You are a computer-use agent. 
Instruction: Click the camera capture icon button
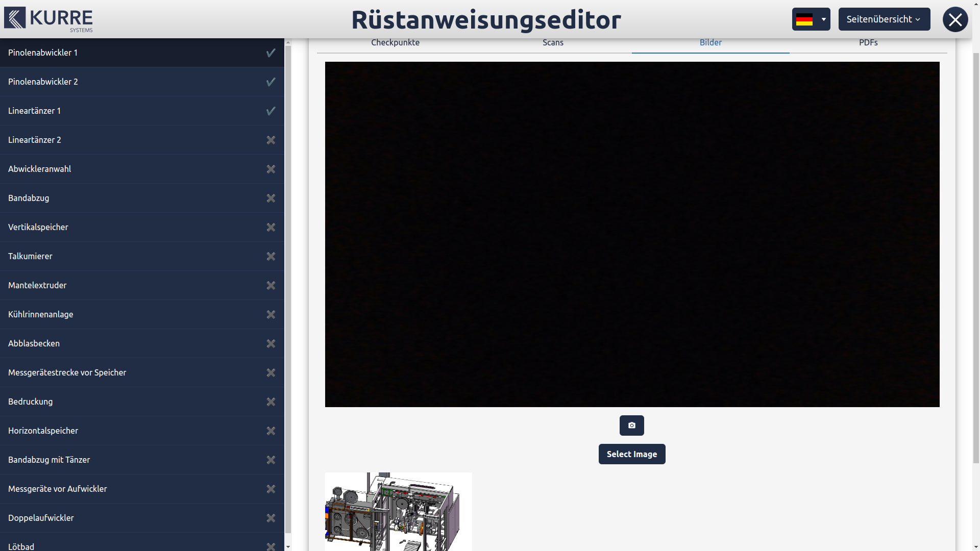tap(631, 425)
